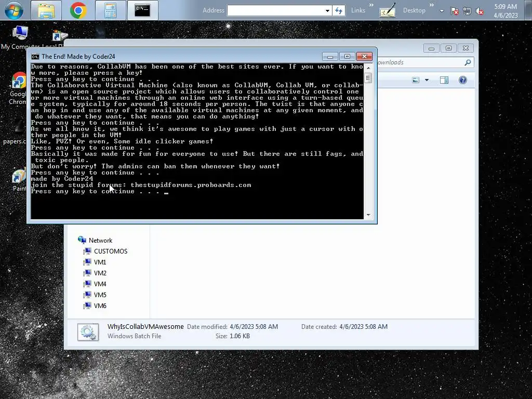Click the Windows Batch File type label
532x399 pixels.
tap(135, 336)
